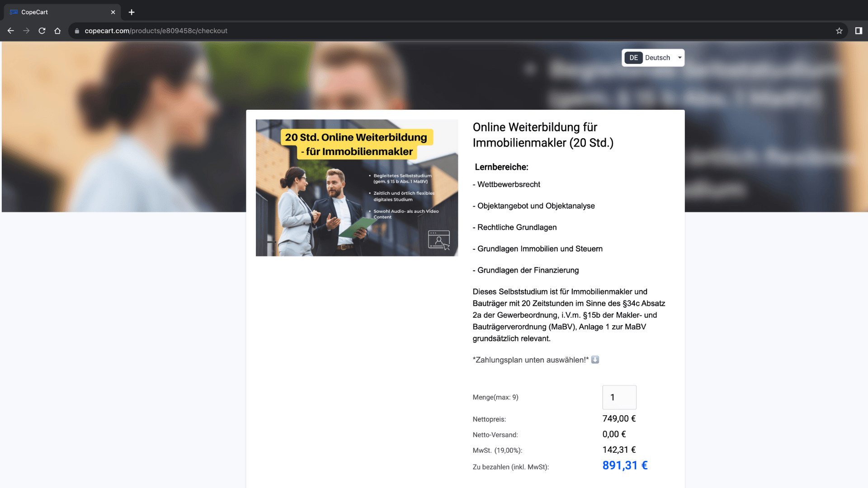Click the 891,31 € total price

pos(625,465)
